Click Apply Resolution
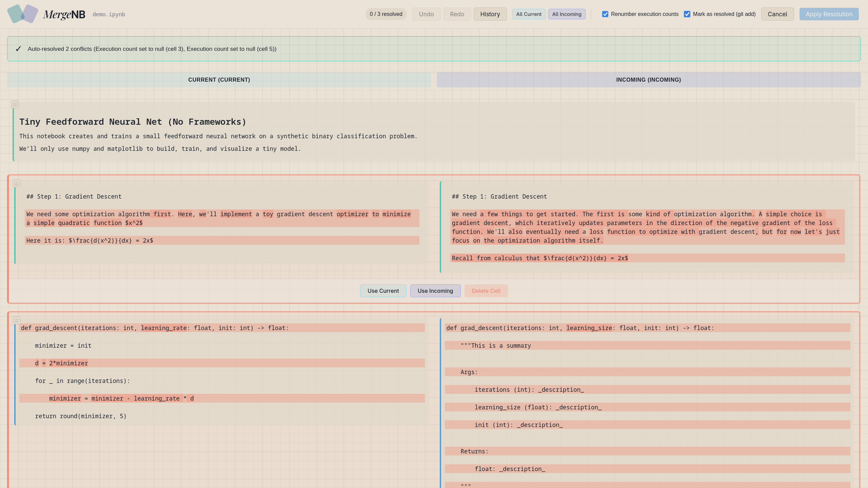Screen dimensions: 868x488 pyautogui.click(x=829, y=14)
